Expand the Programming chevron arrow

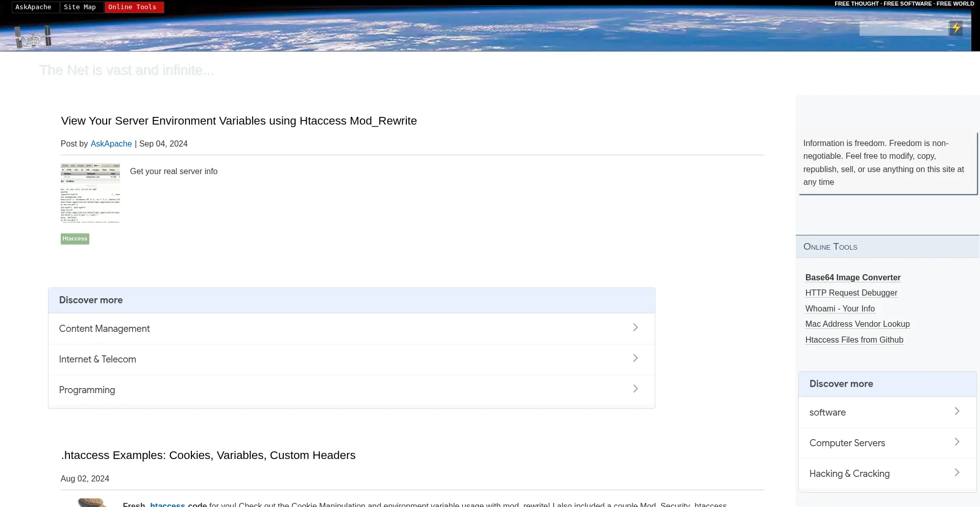635,389
